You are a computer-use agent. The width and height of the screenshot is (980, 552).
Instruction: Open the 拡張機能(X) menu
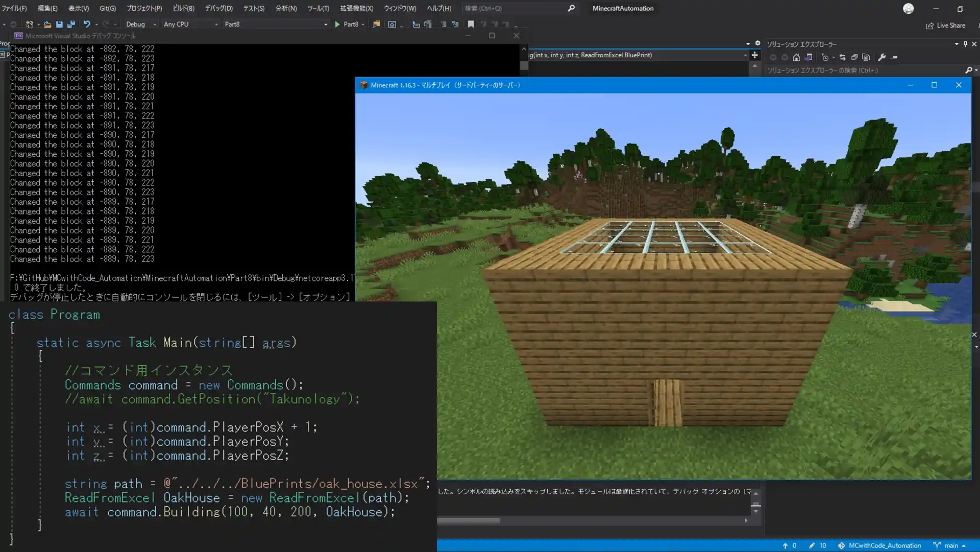(356, 8)
